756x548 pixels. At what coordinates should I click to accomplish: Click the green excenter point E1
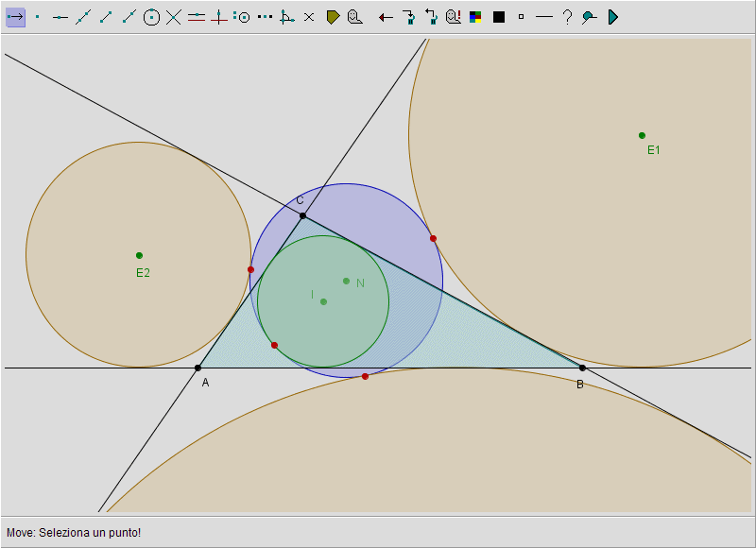click(x=642, y=135)
